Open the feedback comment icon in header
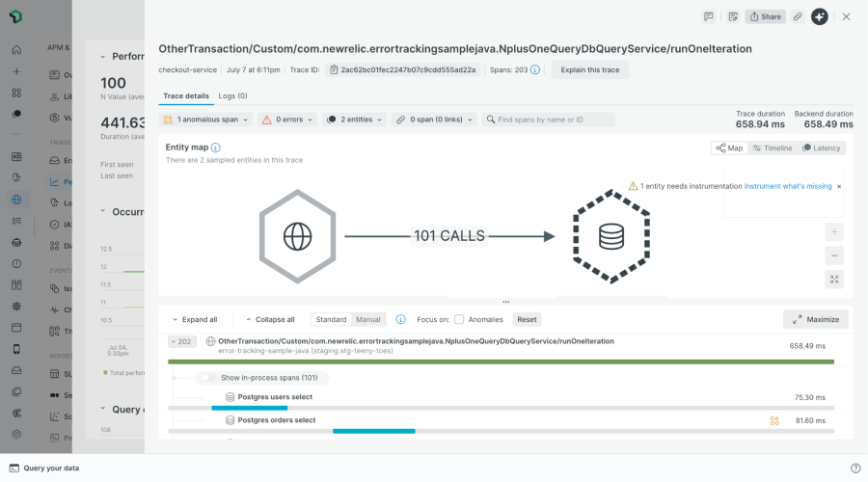Screen dimensions: 868x482 coord(709,16)
